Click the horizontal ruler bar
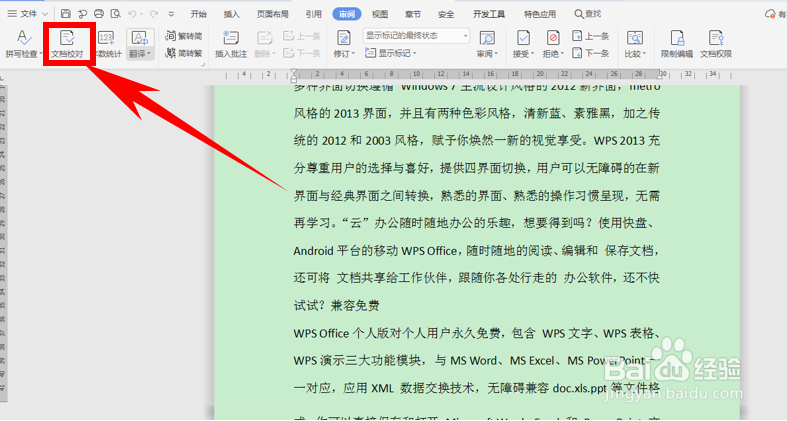This screenshot has height=421, width=787. (x=477, y=75)
